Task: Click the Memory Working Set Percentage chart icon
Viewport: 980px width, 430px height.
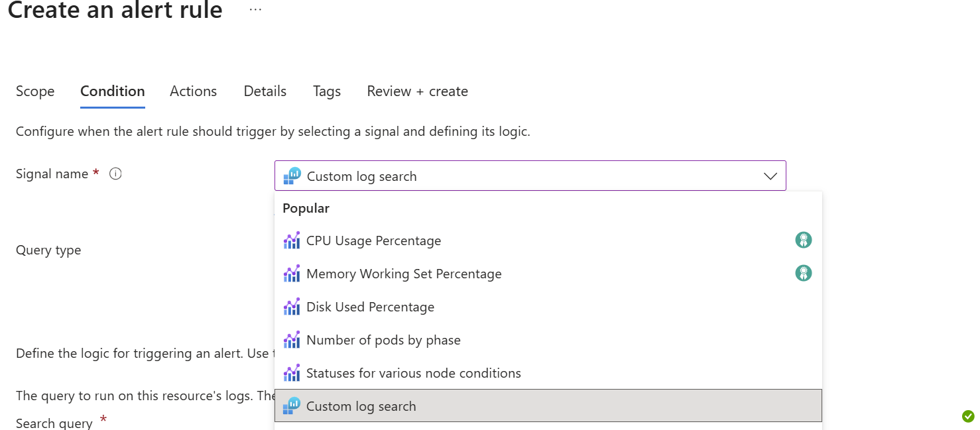Action: click(292, 273)
